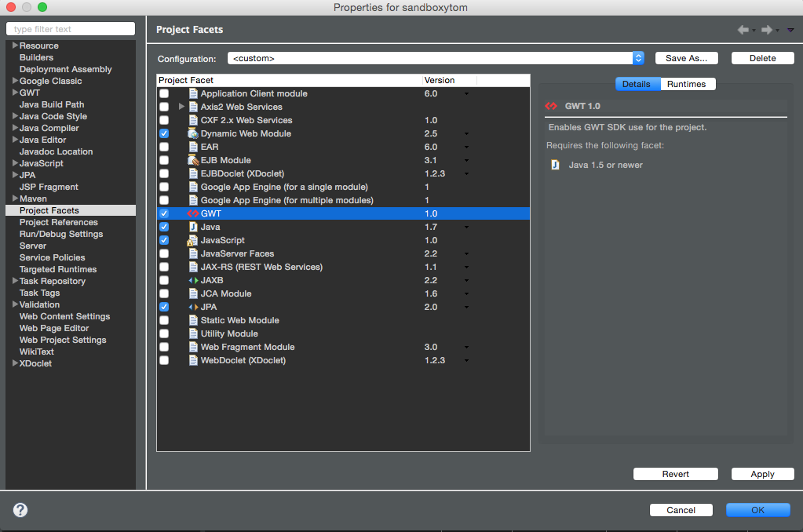This screenshot has width=803, height=532.
Task: Click the JAXB facet icon
Action: point(193,280)
